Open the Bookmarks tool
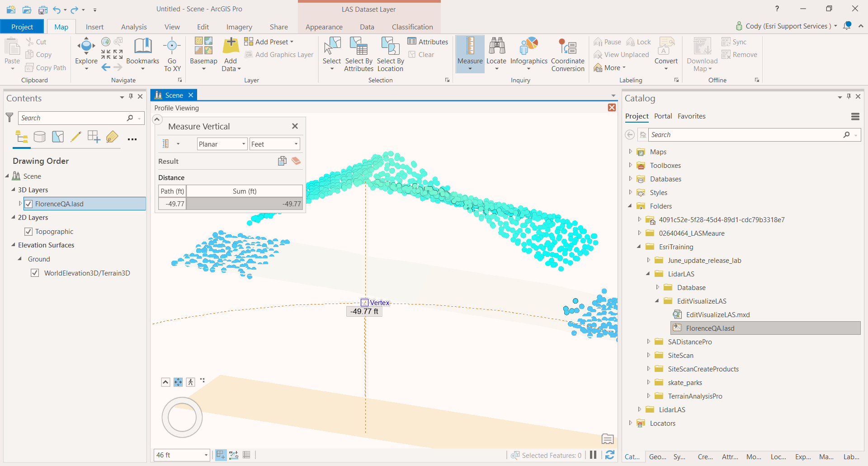Viewport: 868px width, 466px height. tap(142, 47)
